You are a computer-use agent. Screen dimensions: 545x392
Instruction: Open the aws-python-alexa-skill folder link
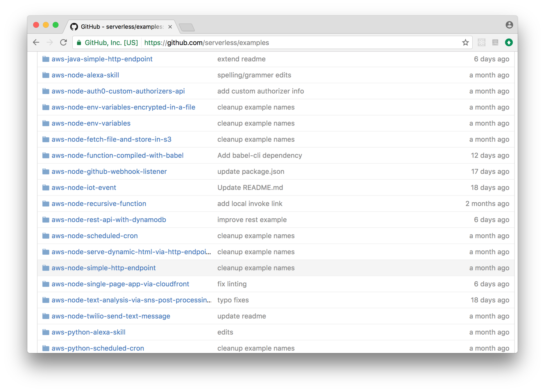(89, 332)
